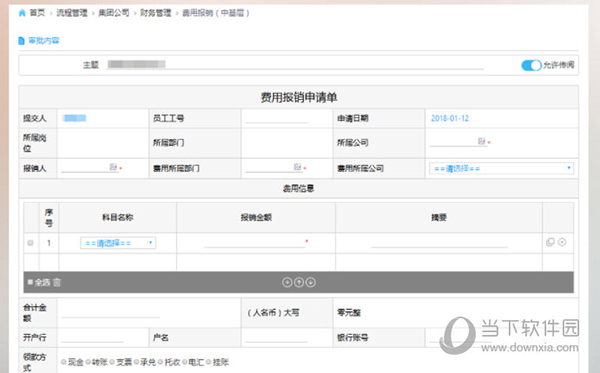Screen dimensions: 600x373
Task: Select the 转账 payment radio button
Action: (x=88, y=362)
